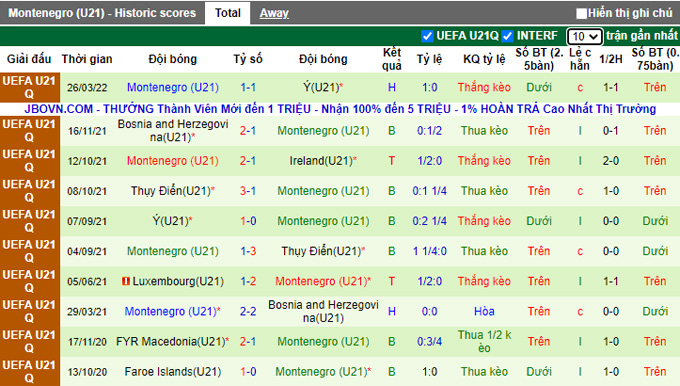Click the 1-2 score of Luxembourg match
The image size is (680, 386).
tap(248, 281)
